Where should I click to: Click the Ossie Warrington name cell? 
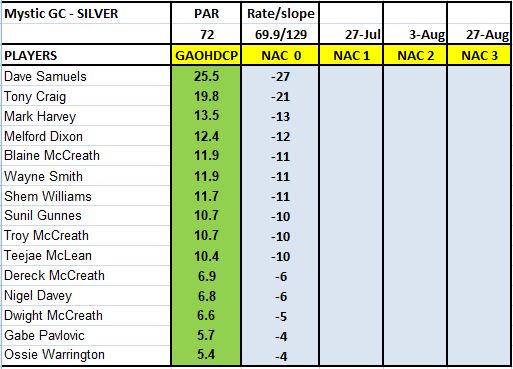pyautogui.click(x=87, y=355)
